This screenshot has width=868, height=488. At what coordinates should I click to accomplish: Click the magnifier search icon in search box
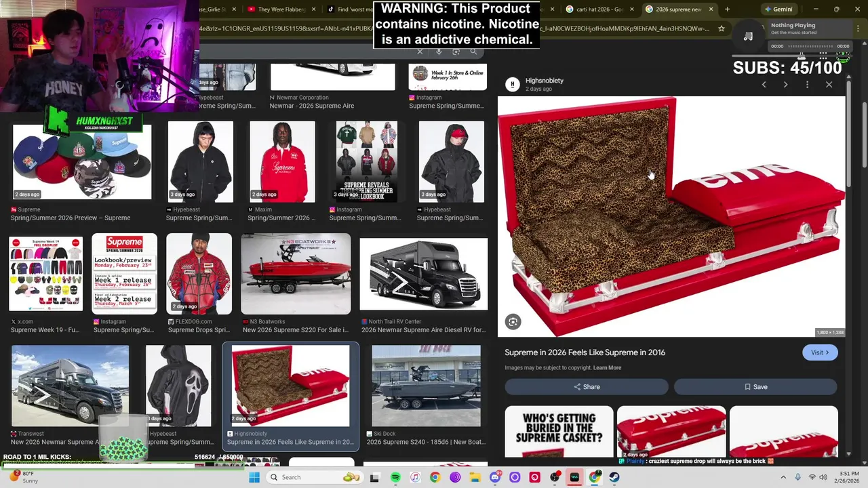(473, 52)
